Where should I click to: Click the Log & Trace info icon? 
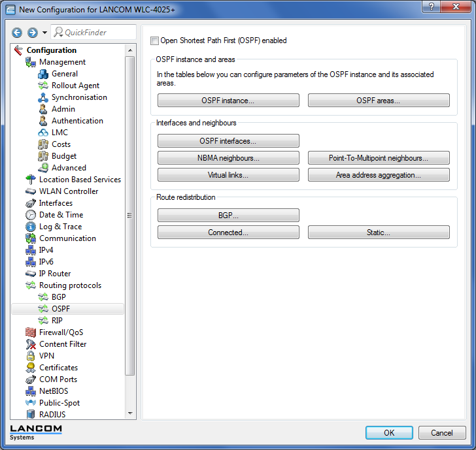[31, 227]
